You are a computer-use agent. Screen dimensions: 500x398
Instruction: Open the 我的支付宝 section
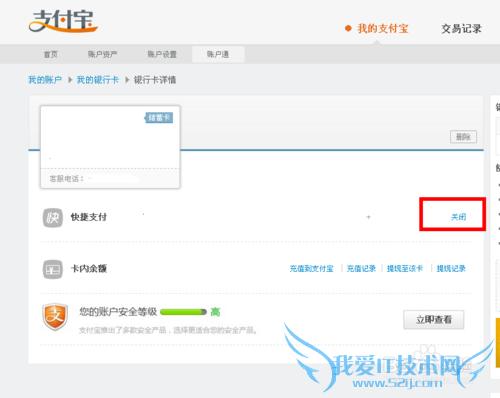pos(383,29)
